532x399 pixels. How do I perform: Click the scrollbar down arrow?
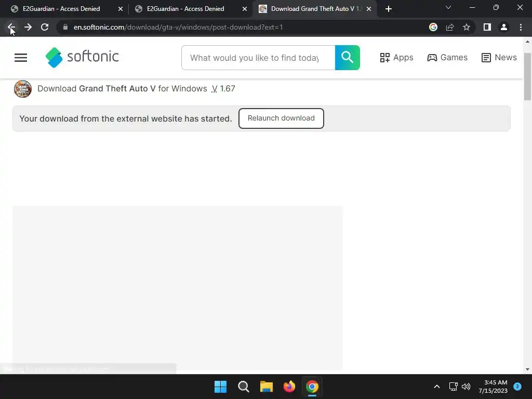527,369
